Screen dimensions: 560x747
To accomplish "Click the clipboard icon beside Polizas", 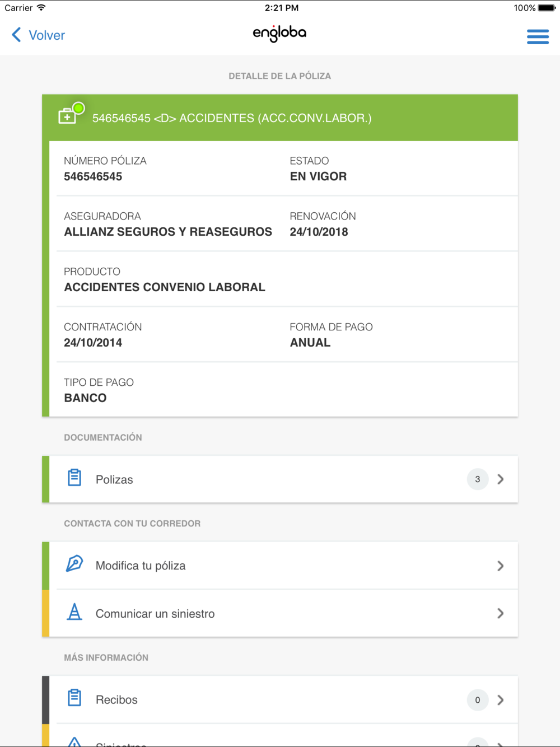I will coord(74,478).
